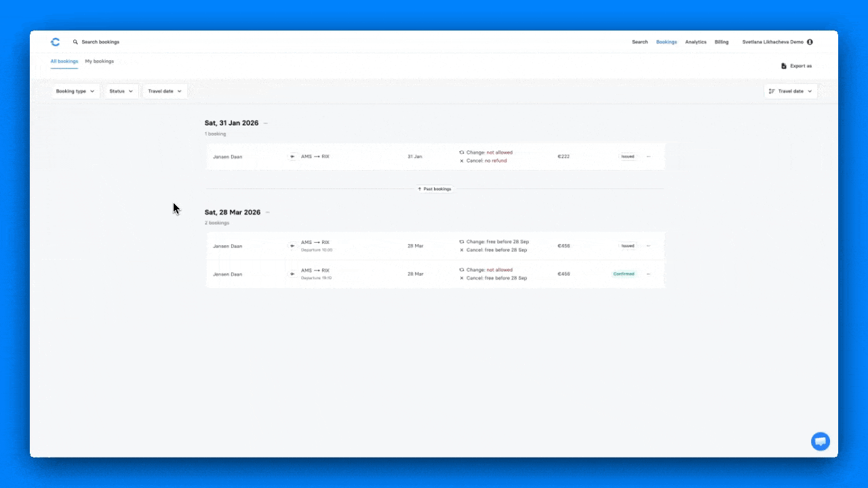Click the export file icon next to Export as
Image resolution: width=868 pixels, height=488 pixels.
pyautogui.click(x=784, y=66)
